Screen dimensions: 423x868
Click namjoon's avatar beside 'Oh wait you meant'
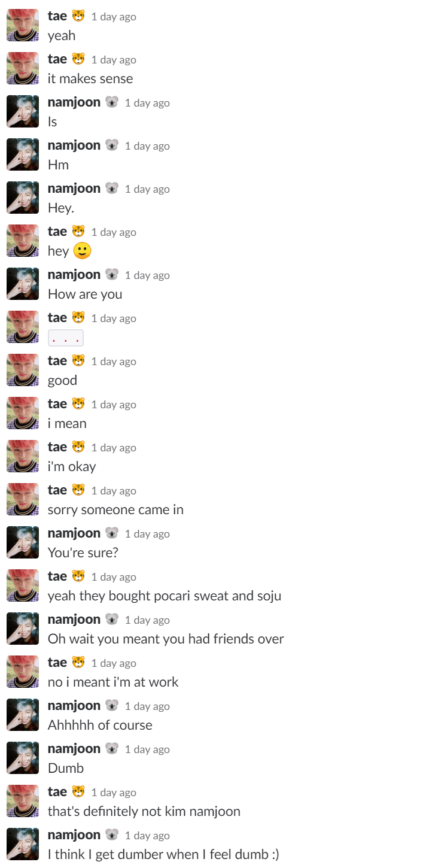pos(23,629)
